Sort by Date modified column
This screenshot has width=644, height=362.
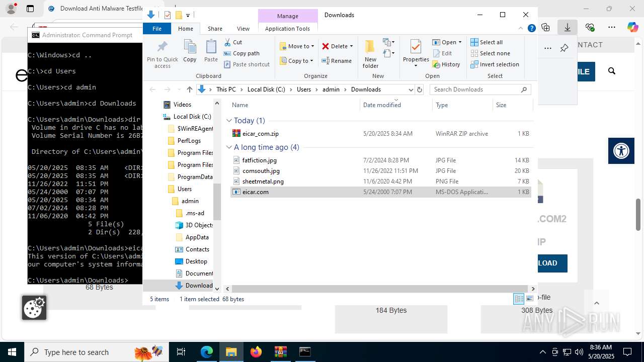pos(396,105)
